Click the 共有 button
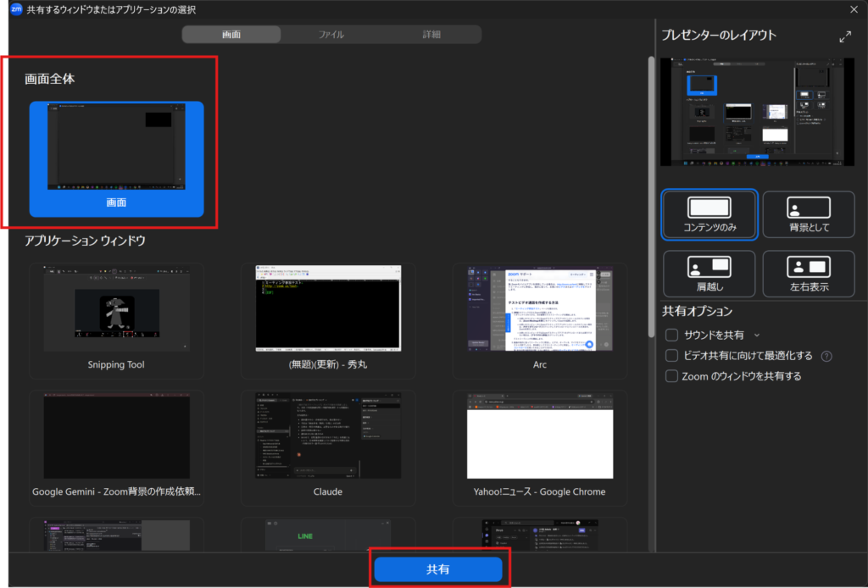 tap(438, 569)
